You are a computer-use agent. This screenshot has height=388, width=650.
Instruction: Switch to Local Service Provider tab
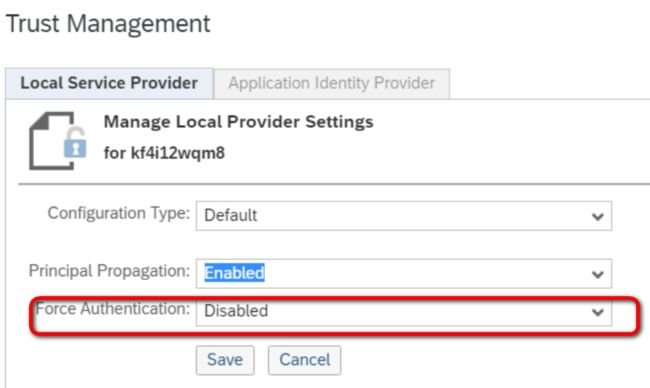point(109,83)
